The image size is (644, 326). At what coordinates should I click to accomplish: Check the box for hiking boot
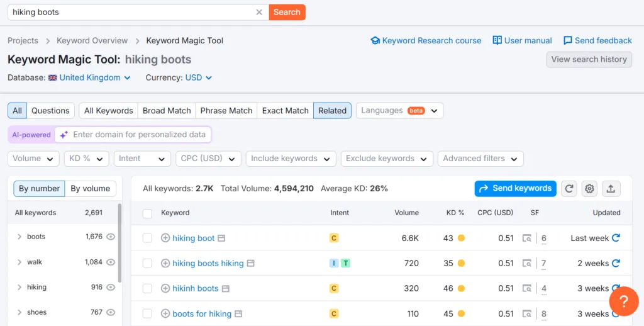pyautogui.click(x=147, y=238)
